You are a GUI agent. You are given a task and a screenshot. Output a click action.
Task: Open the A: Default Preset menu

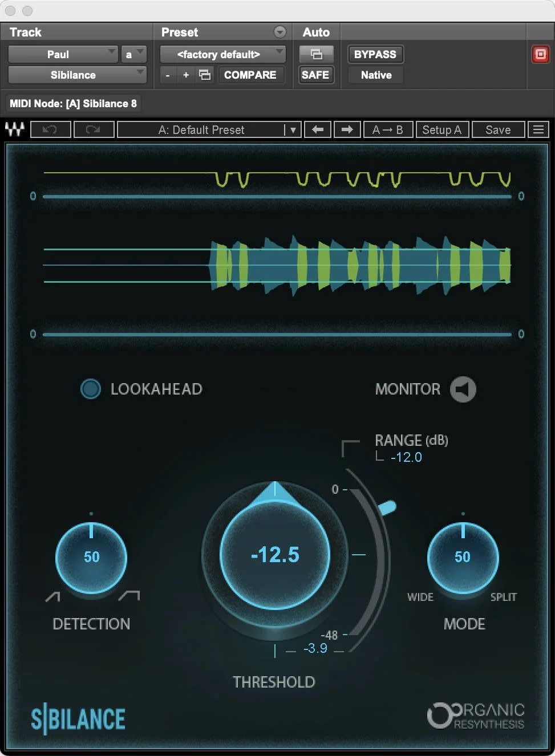pos(201,130)
